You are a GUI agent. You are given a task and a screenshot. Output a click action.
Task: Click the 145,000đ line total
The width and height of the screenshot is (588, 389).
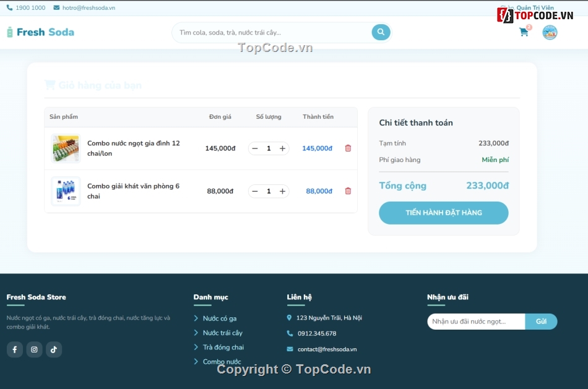[318, 148]
